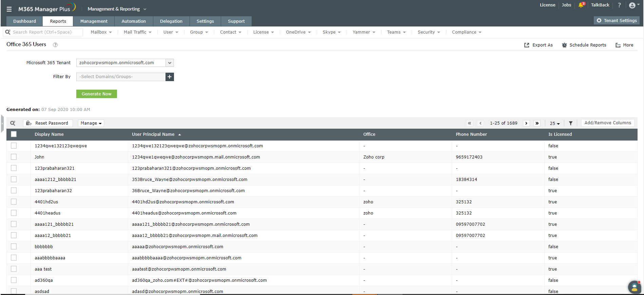Expand the Mail Traffic reports dropdown
This screenshot has height=295, width=644.
click(138, 32)
